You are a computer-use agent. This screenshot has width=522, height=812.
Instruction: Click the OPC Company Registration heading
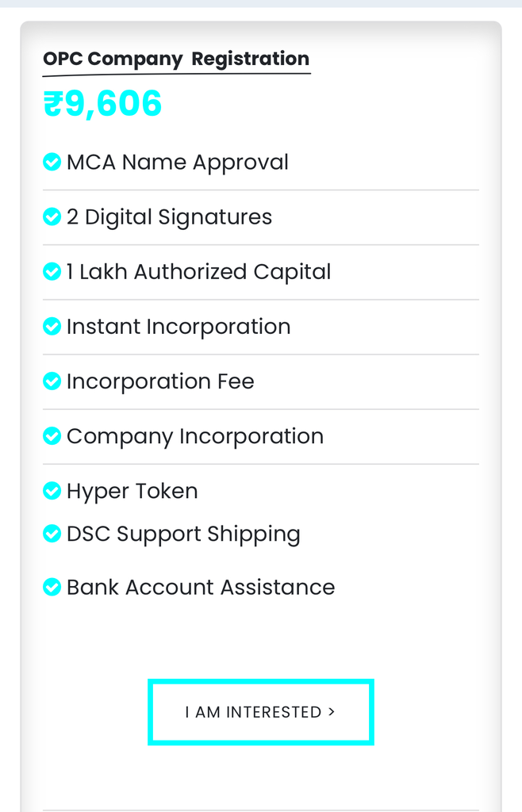[176, 59]
